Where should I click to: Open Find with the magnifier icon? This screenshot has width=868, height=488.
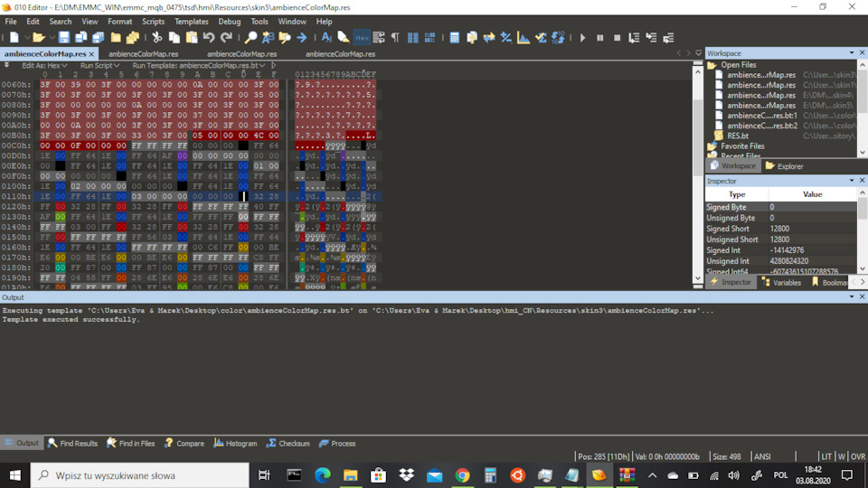tap(250, 38)
